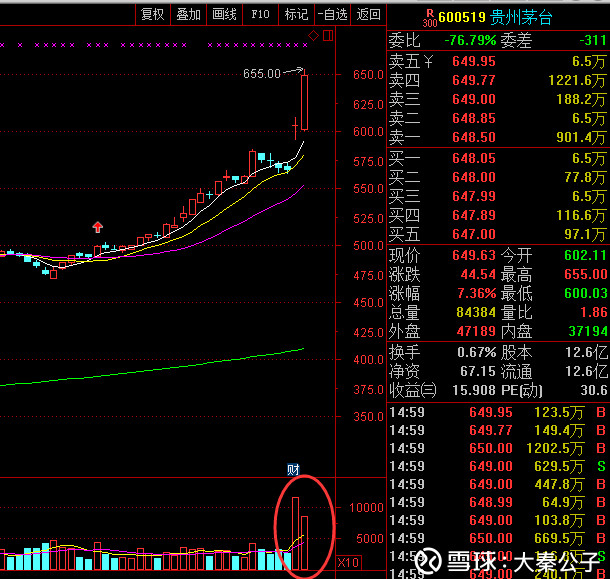The width and height of the screenshot is (610, 579).
Task: Click the outer volume 47189
Action: click(x=476, y=332)
